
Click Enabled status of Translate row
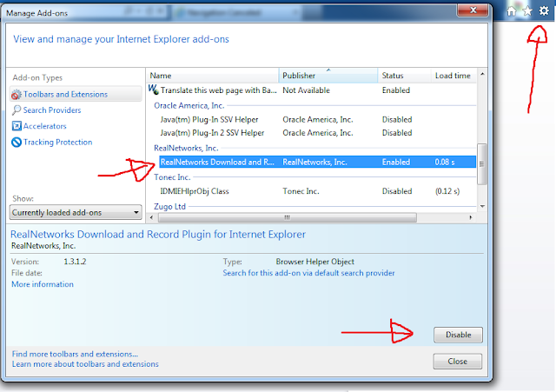coord(396,90)
